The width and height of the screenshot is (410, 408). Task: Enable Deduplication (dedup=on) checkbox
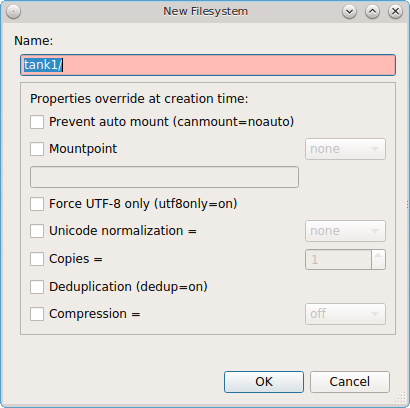(x=37, y=287)
